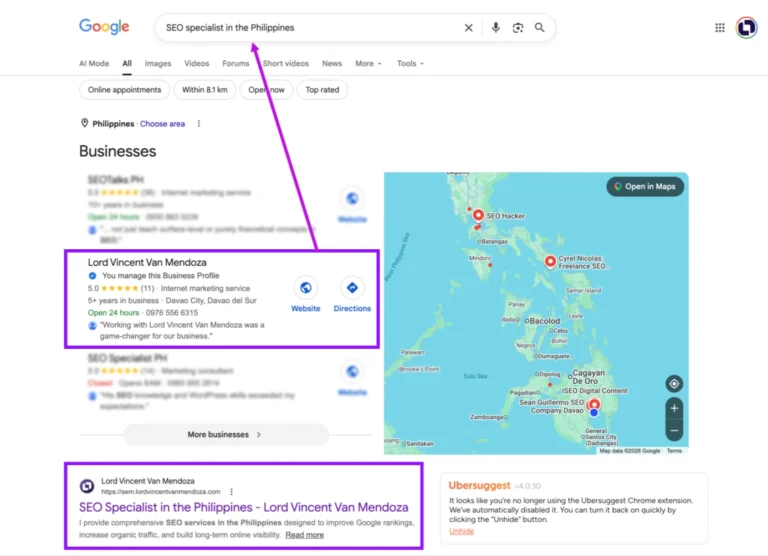This screenshot has width=768, height=556.
Task: Click the Businesses heading
Action: pyautogui.click(x=118, y=151)
